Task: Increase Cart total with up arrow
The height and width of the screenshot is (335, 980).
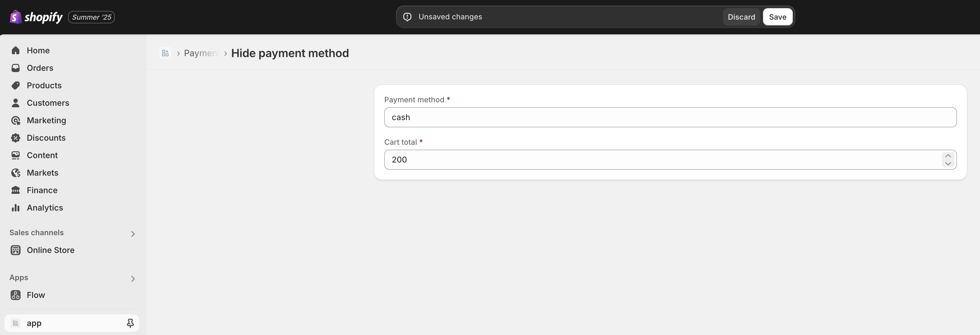Action: (948, 156)
